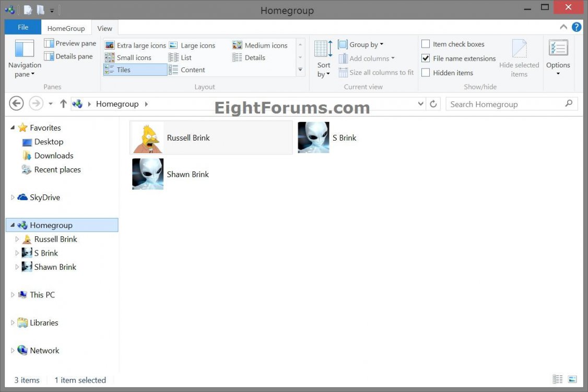The width and height of the screenshot is (588, 392).
Task: Toggle the Preview pane button
Action: click(70, 43)
